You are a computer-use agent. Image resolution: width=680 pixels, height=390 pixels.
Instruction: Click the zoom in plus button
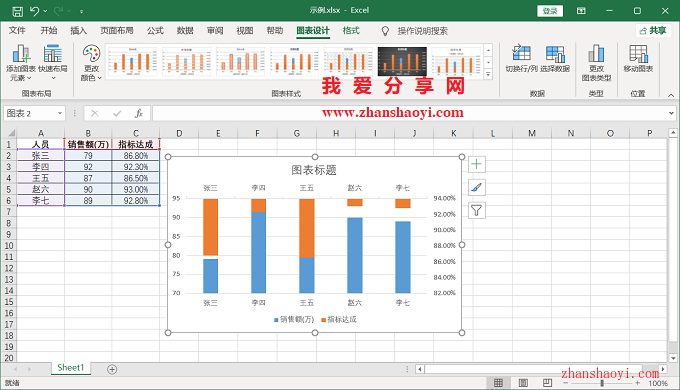[638, 383]
